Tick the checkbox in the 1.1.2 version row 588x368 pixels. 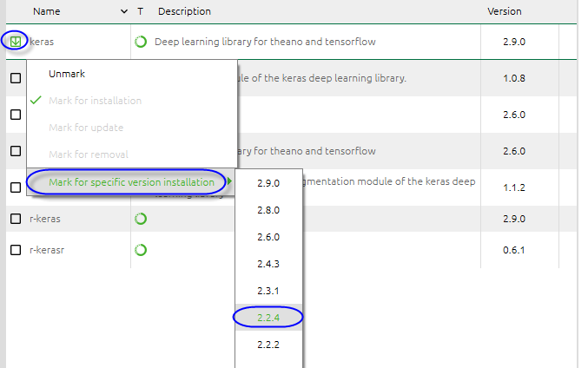point(16,187)
